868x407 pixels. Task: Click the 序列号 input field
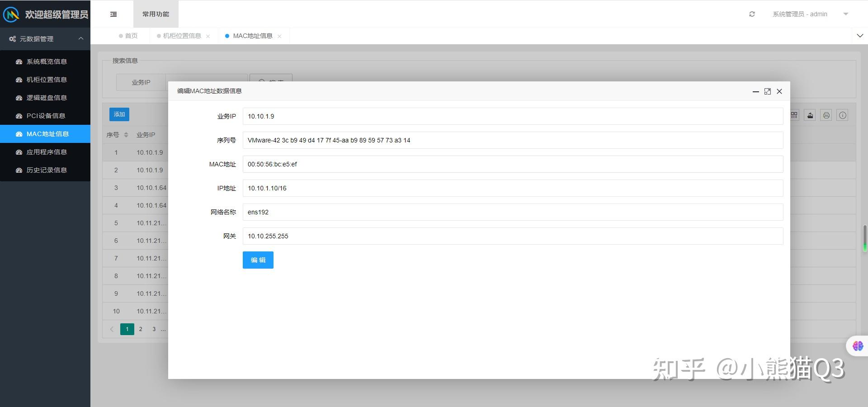pyautogui.click(x=513, y=140)
